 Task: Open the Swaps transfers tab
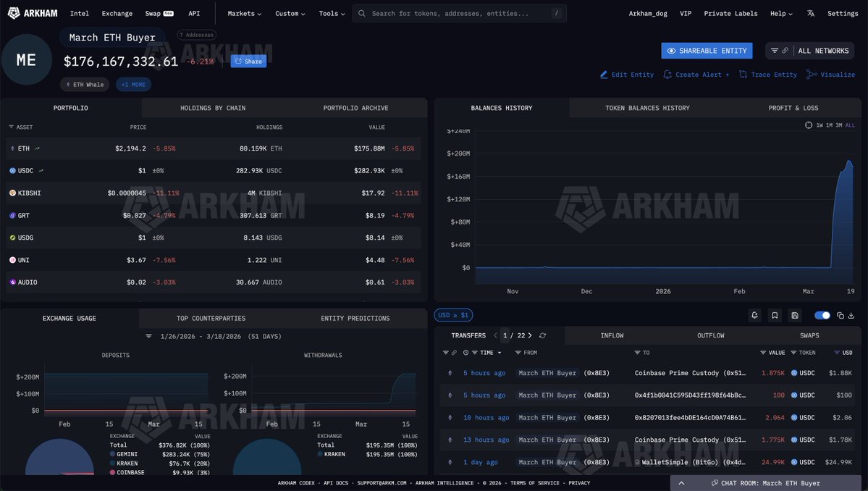point(809,335)
